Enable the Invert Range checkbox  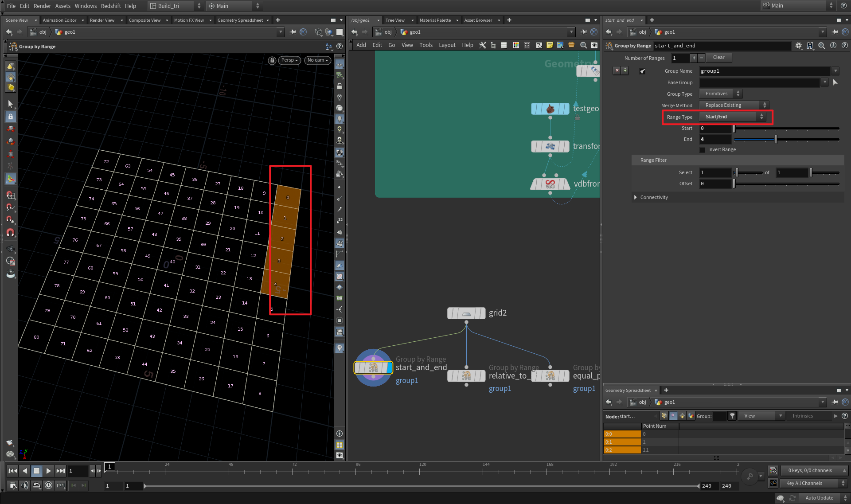(703, 149)
